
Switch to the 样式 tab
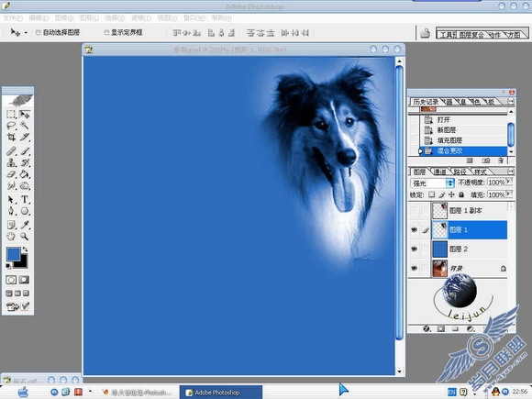point(481,172)
